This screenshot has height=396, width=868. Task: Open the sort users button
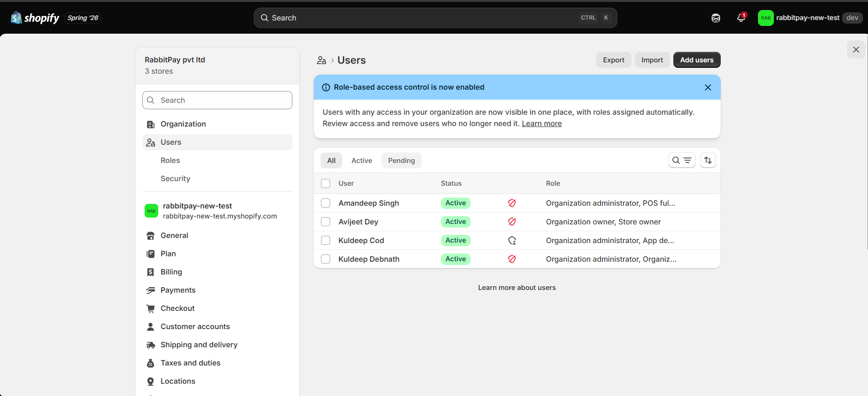click(708, 160)
